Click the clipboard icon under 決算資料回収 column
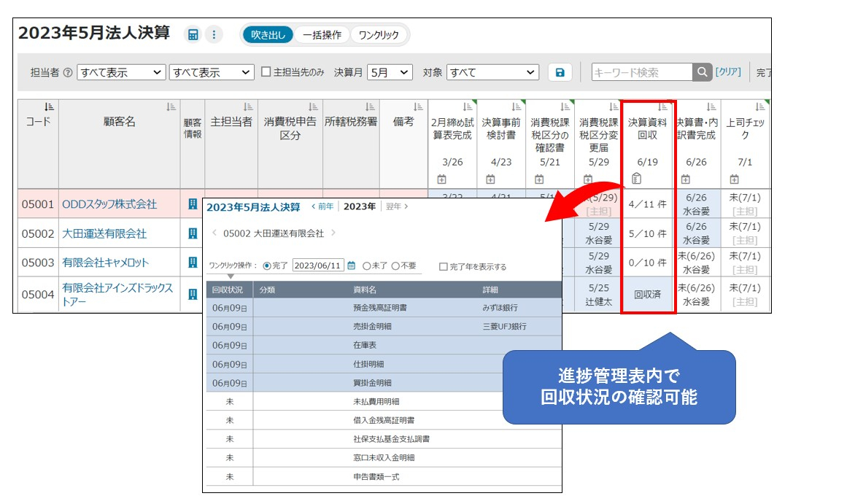Screen dimensions: 847x504 pos(636,179)
